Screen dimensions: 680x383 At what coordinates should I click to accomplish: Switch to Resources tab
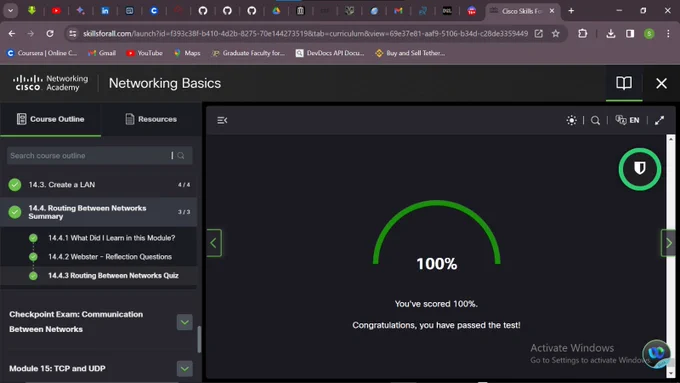click(151, 119)
